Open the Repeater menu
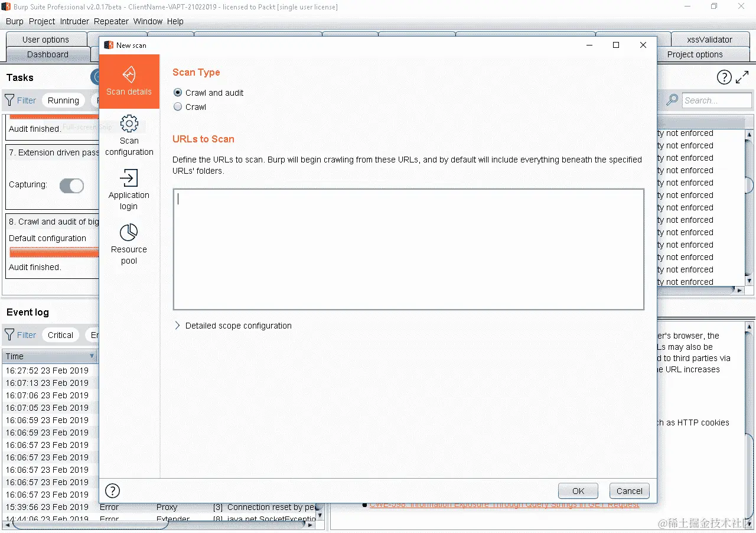 point(111,21)
